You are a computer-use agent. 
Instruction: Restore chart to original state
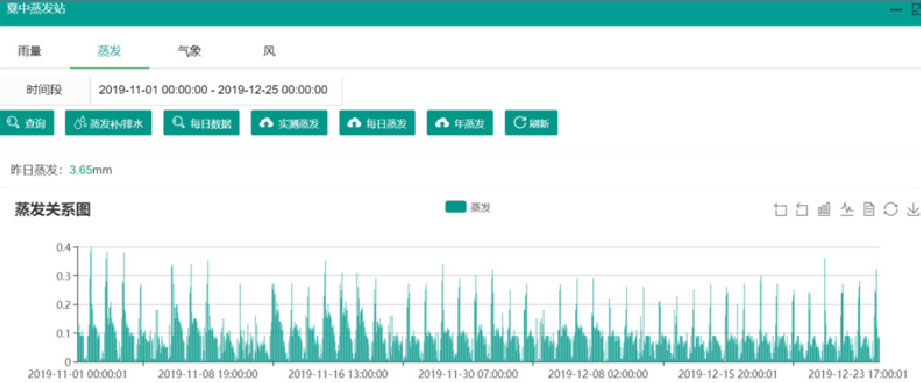(891, 209)
